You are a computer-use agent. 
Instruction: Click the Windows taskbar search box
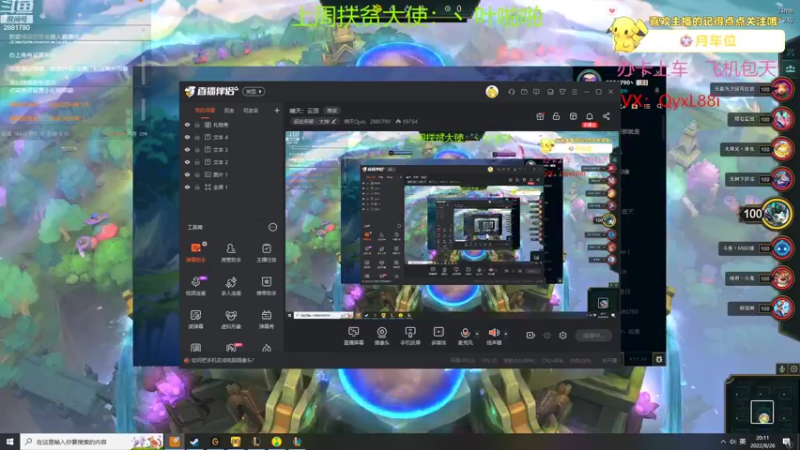92,442
